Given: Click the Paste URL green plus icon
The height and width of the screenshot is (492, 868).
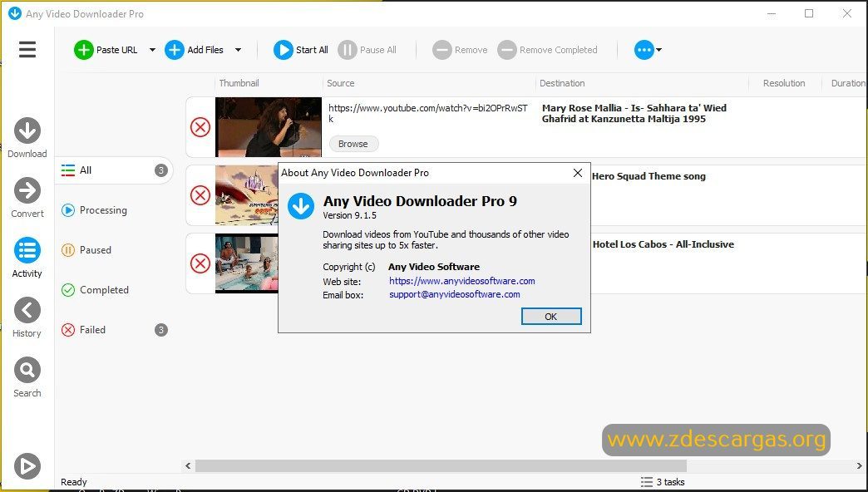Looking at the screenshot, I should click(84, 50).
